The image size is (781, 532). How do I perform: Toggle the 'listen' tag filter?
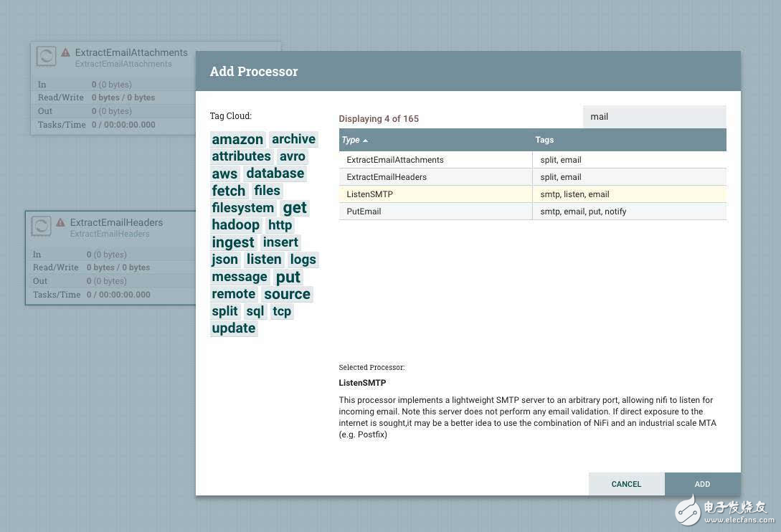[x=263, y=259]
